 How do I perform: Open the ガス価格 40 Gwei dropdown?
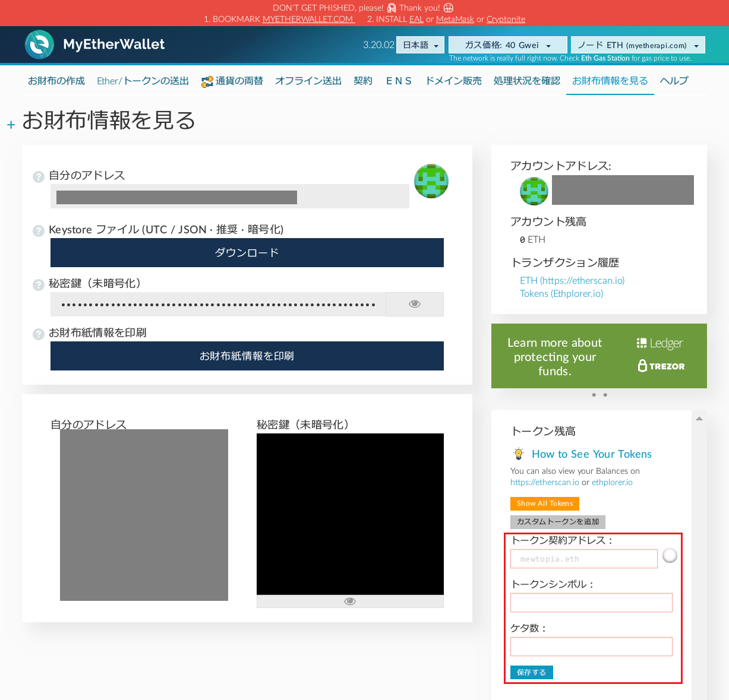tap(507, 45)
